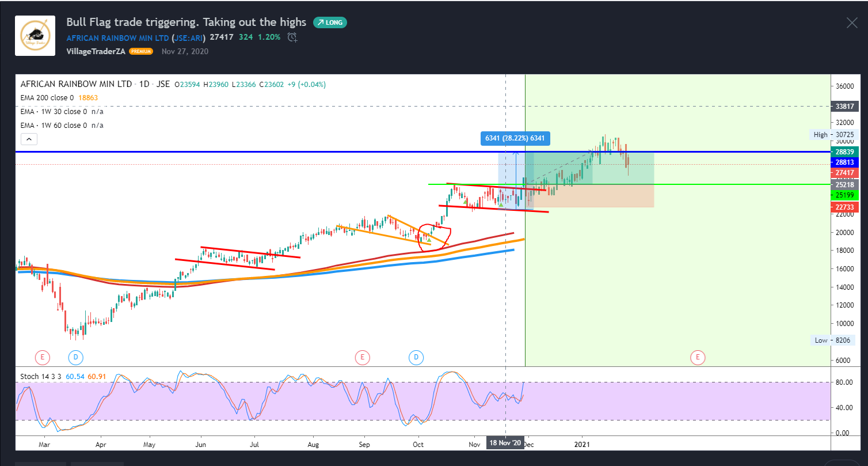Click the 18 Nov '20 date marker on timeline
This screenshot has width=868, height=466.
505,444
